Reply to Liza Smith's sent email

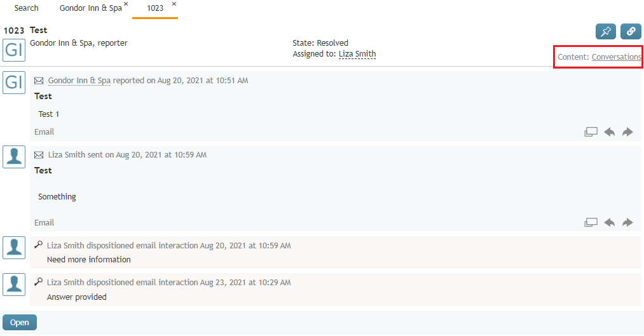pyautogui.click(x=610, y=223)
